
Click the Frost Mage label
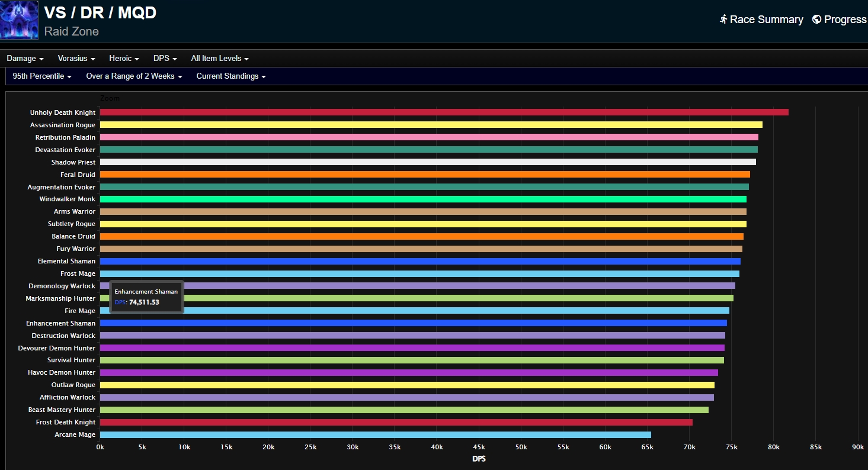(78, 273)
